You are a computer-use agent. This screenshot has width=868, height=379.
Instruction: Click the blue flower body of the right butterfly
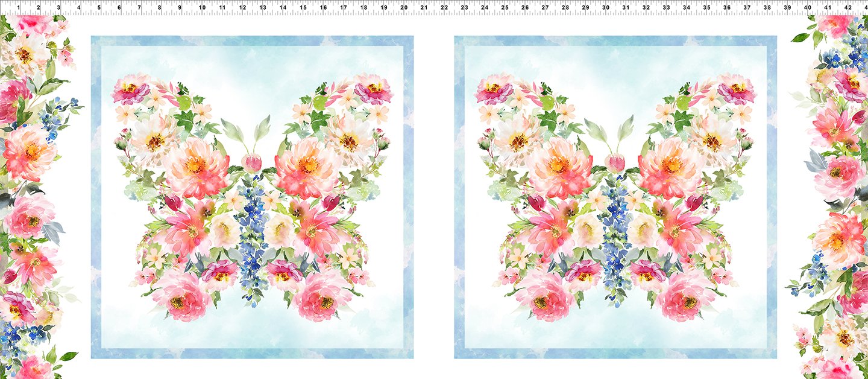click(615, 241)
